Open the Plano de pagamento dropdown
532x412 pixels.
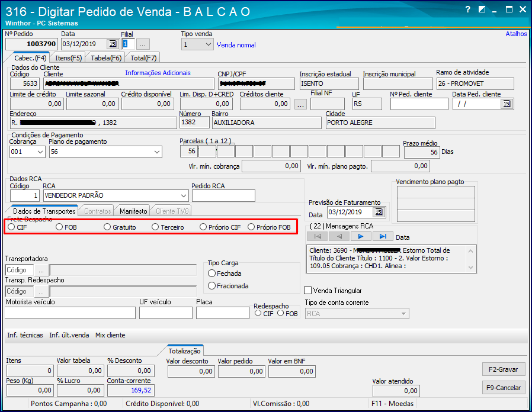point(157,152)
